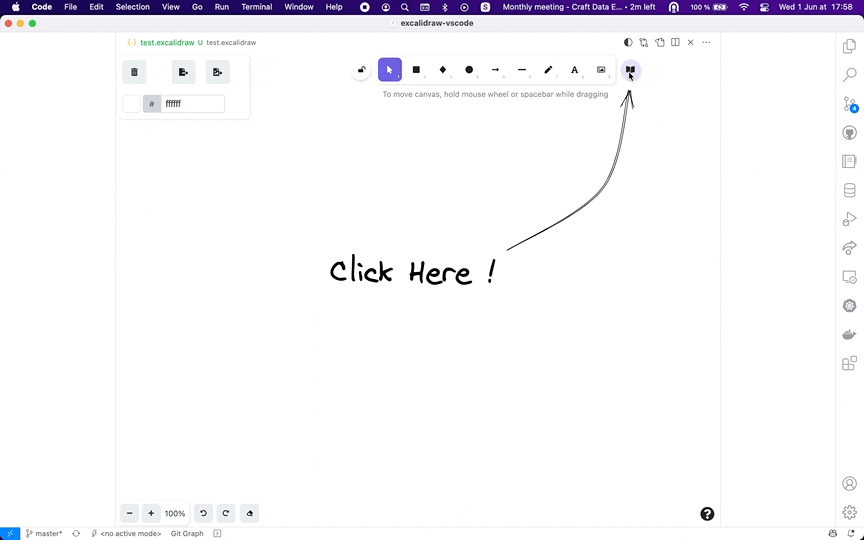Open the Kubernetes view in the activity bar
This screenshot has height=540, width=864.
pos(850,306)
